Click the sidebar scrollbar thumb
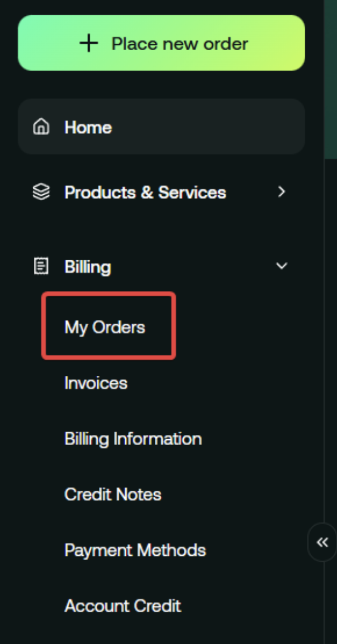The width and height of the screenshot is (337, 644). coord(330,79)
